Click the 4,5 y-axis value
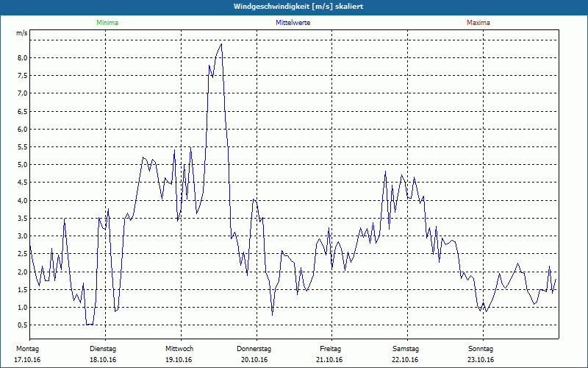This screenshot has width=588, height=368. (22, 183)
